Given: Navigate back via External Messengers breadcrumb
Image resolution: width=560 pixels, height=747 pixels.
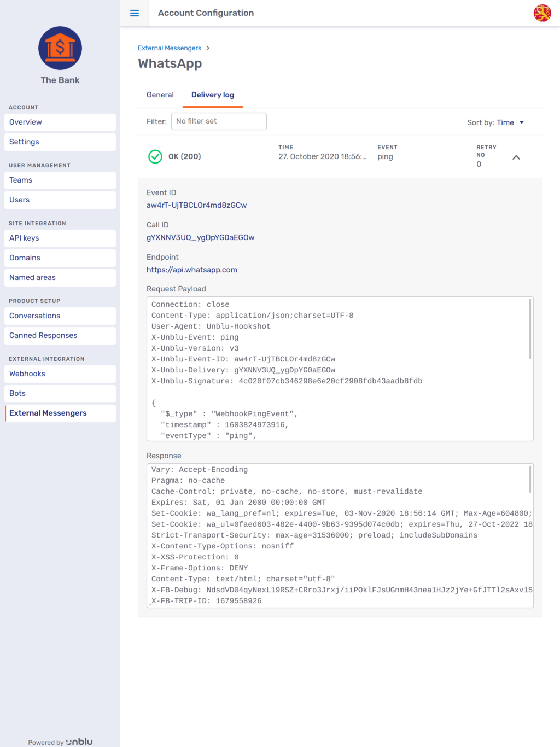Looking at the screenshot, I should click(170, 48).
